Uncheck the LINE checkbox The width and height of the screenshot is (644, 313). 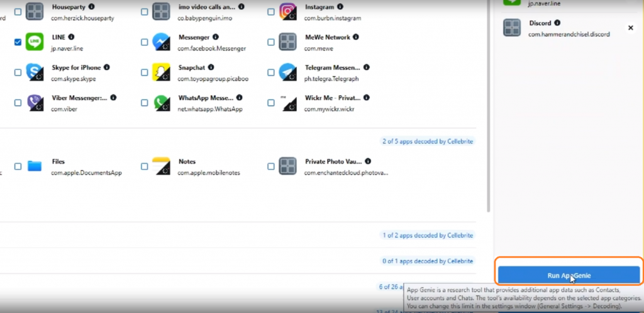point(18,42)
